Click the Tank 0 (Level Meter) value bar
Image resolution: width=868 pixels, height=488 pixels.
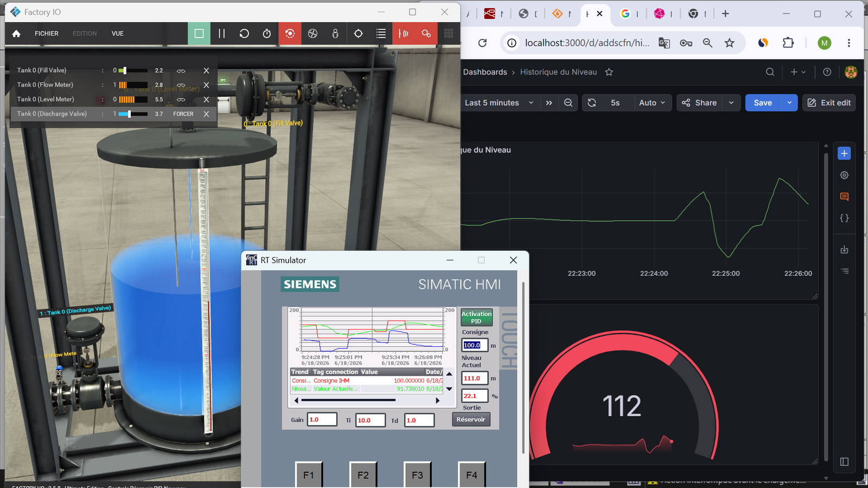133,100
